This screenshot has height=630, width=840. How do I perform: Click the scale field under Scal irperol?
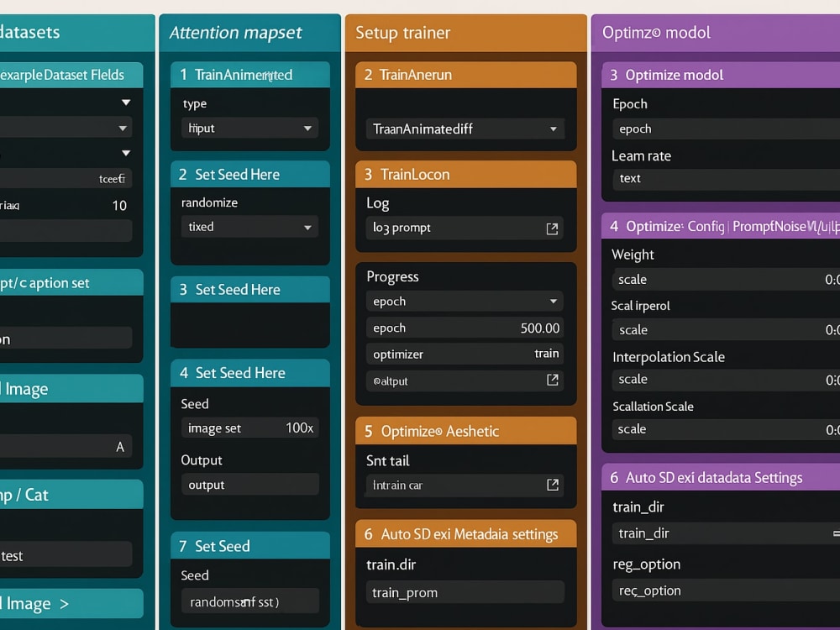(x=727, y=330)
